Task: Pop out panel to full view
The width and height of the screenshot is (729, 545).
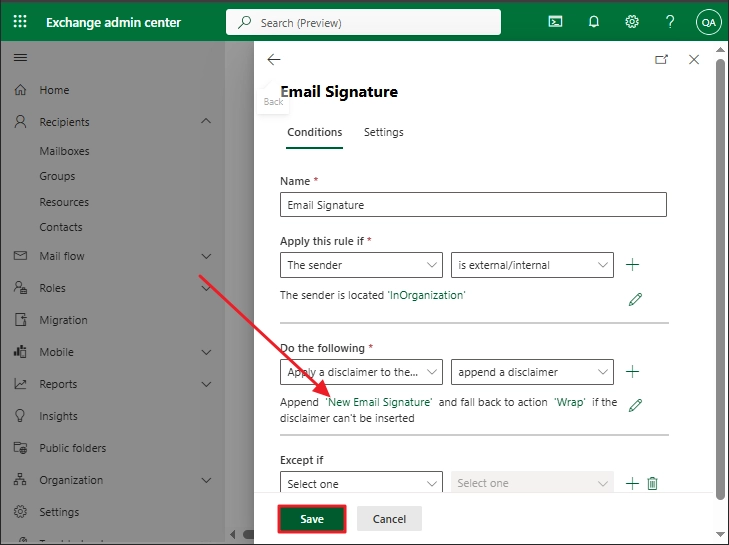Action: point(661,60)
